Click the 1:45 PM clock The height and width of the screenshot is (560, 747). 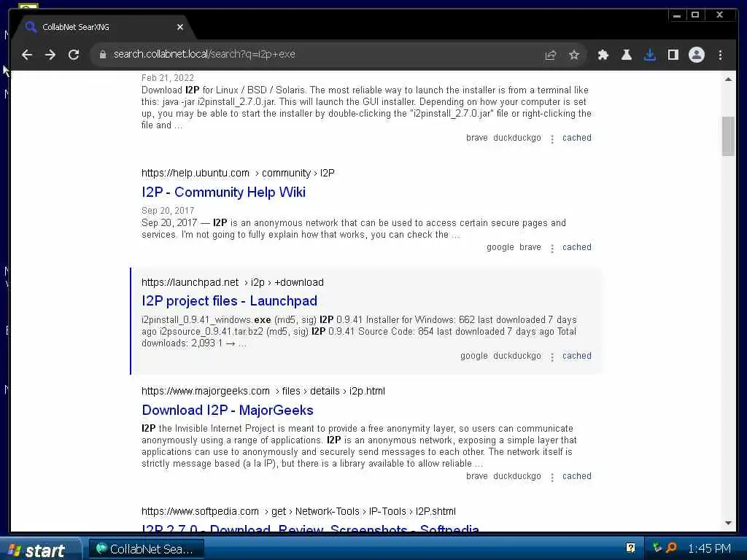tap(709, 548)
